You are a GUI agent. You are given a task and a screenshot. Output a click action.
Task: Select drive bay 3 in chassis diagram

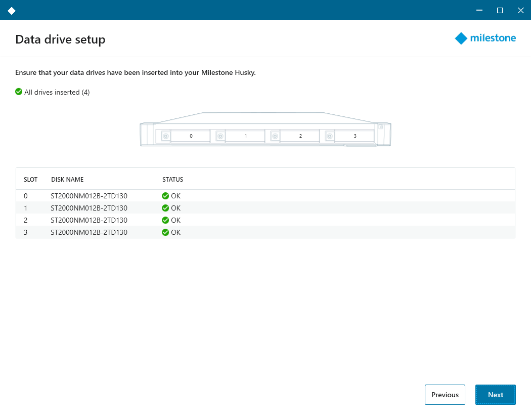(x=355, y=136)
